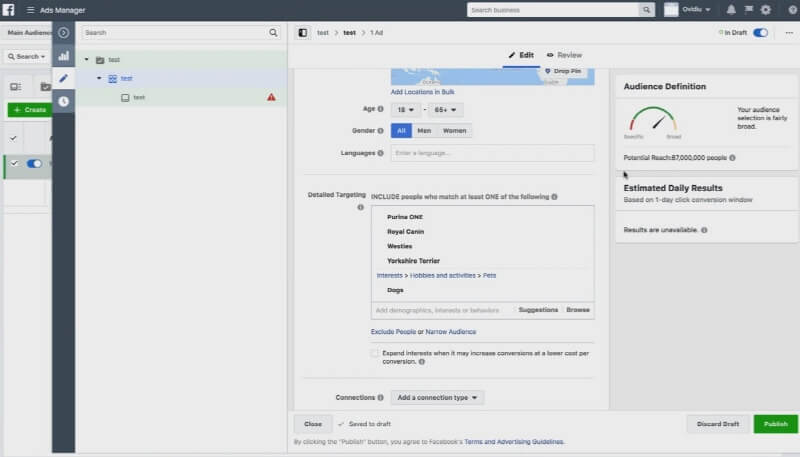This screenshot has width=800, height=457.
Task: Open Browse in detailed targeting
Action: (x=578, y=310)
